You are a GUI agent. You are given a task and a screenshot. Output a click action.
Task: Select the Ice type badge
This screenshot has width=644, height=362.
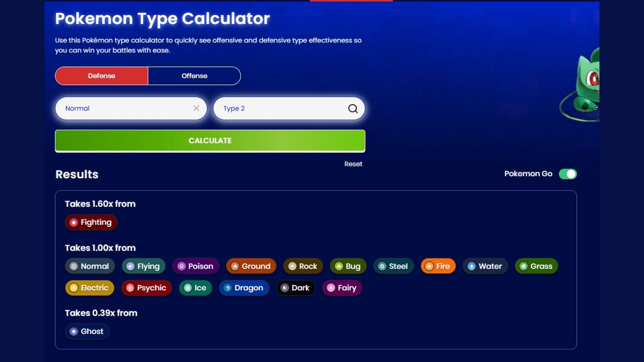coord(196,288)
